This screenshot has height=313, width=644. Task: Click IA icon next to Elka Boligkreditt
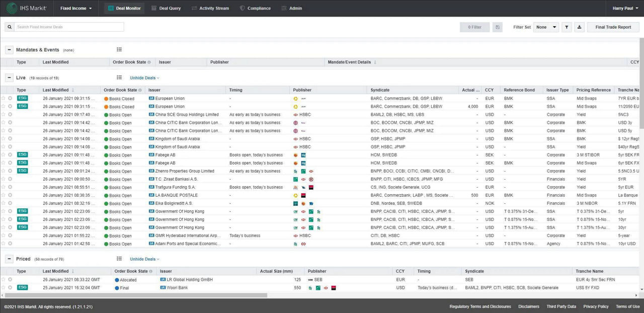151,203
